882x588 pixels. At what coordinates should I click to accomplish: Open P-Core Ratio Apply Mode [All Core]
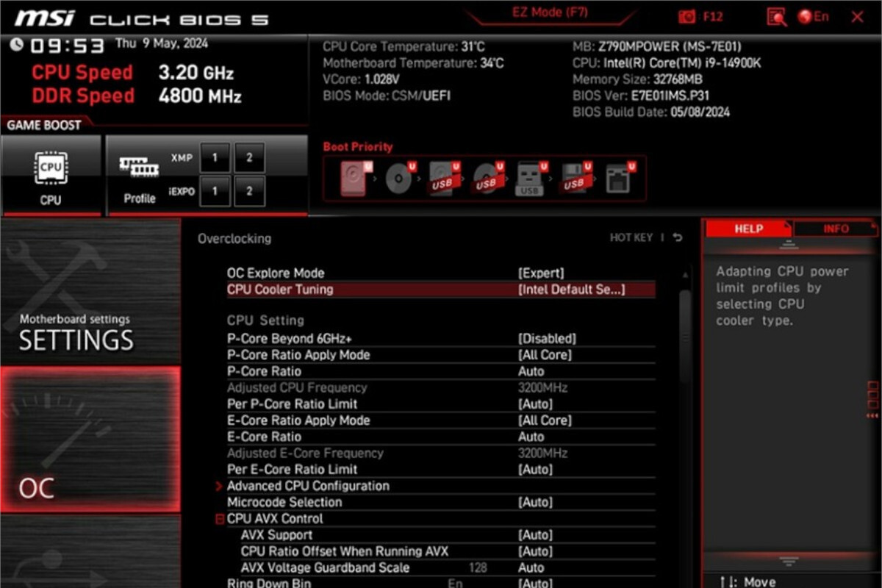click(x=545, y=355)
